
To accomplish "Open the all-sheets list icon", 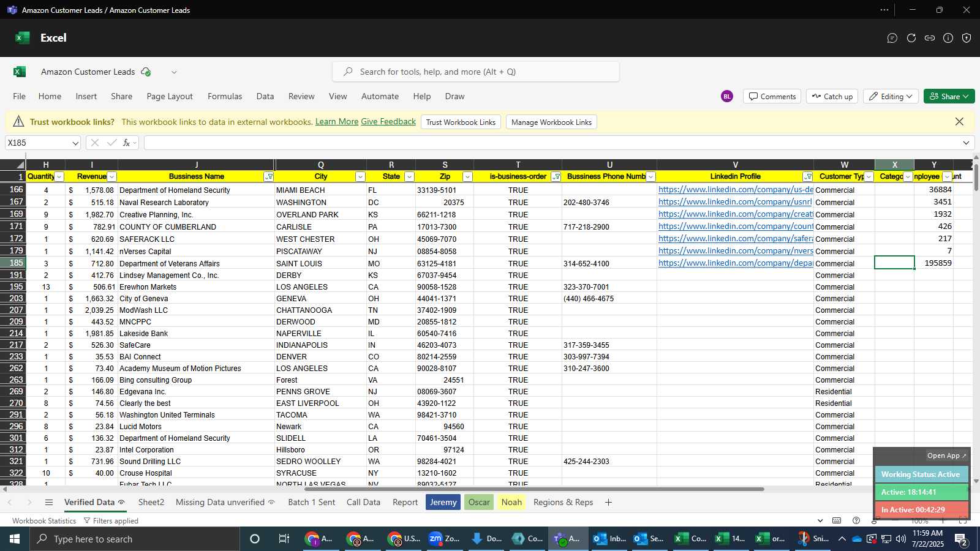I will tap(49, 502).
